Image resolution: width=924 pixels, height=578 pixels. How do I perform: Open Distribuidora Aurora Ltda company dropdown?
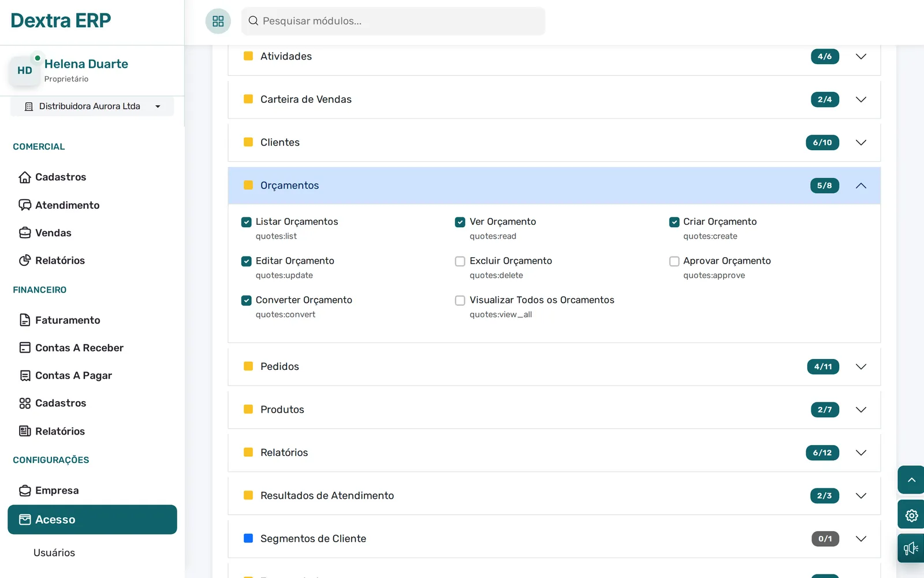(x=92, y=106)
